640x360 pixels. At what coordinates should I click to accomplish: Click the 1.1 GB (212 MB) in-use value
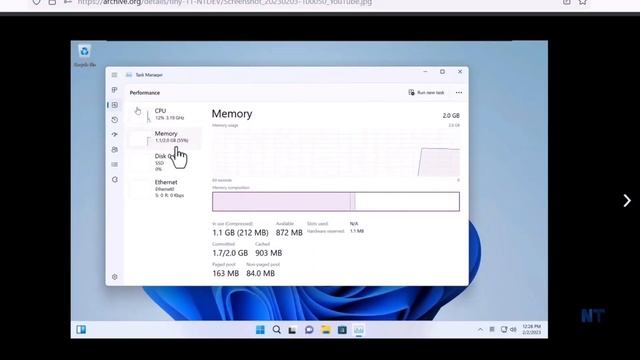pos(240,233)
